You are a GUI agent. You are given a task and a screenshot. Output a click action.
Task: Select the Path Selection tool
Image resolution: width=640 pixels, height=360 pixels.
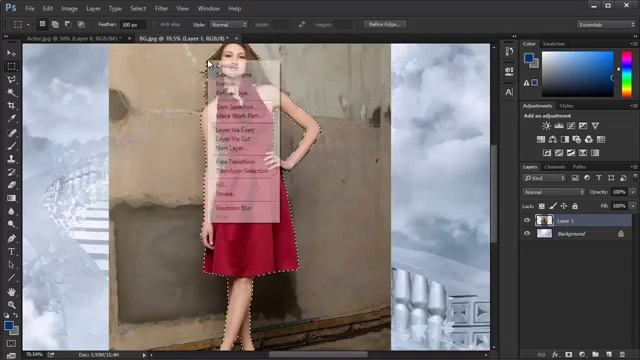click(x=11, y=264)
